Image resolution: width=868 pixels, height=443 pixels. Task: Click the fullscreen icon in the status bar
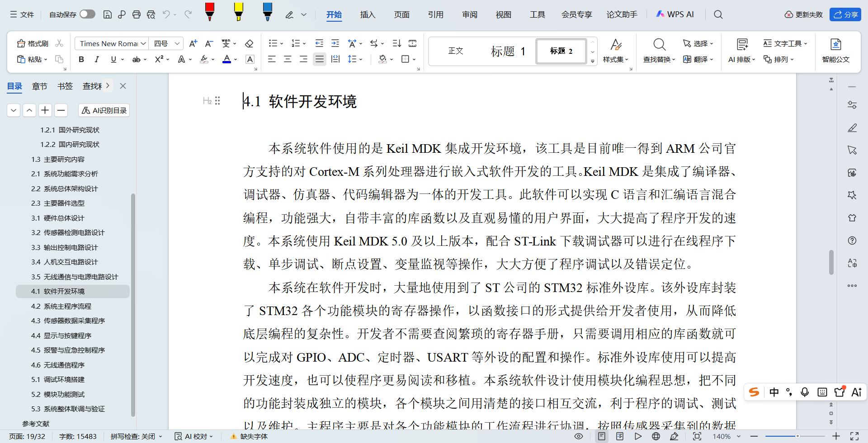[854, 436]
